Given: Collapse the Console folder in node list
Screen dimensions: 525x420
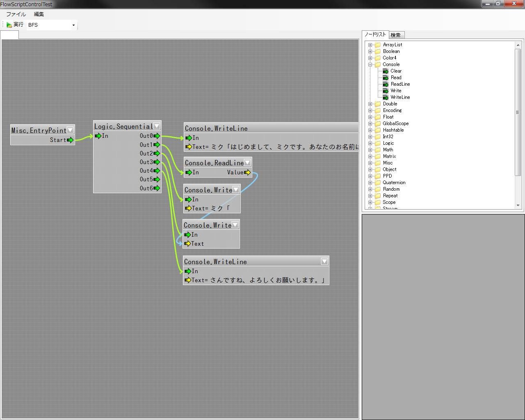Looking at the screenshot, I should pos(370,64).
